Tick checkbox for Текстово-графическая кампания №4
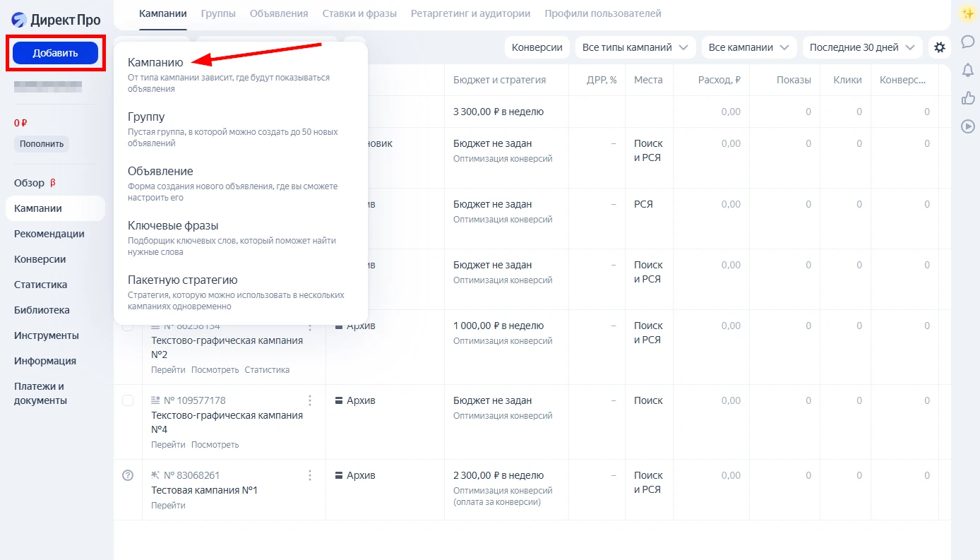The width and height of the screenshot is (980, 560). 128,400
